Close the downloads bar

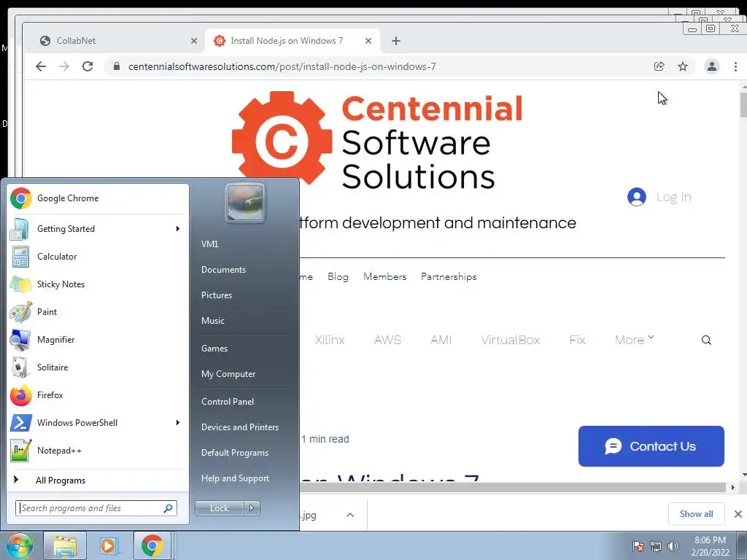(738, 514)
